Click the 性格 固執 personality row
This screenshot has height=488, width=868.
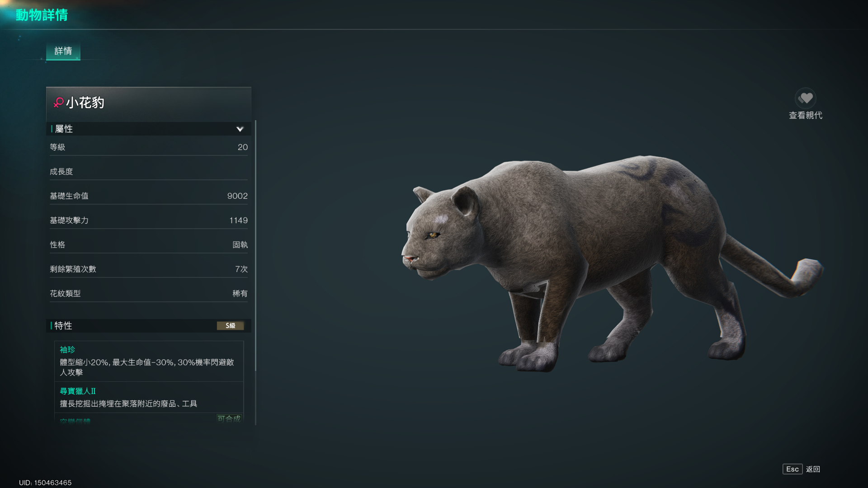pos(149,245)
